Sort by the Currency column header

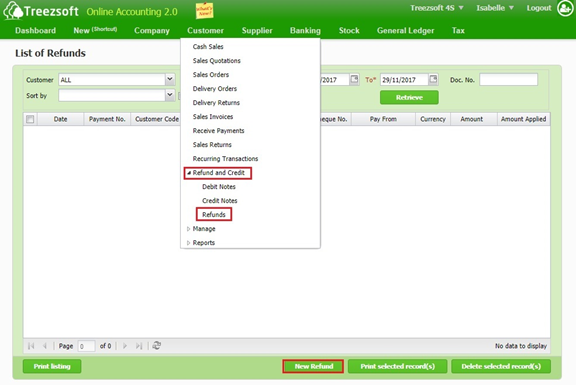[x=433, y=119]
